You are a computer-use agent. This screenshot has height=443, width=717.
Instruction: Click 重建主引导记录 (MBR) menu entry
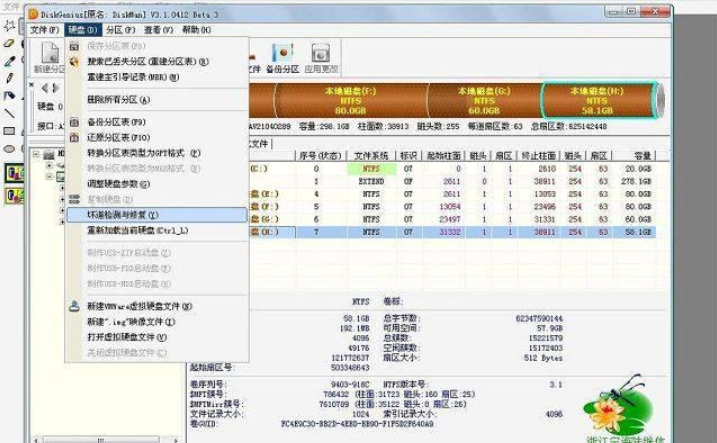coord(132,77)
